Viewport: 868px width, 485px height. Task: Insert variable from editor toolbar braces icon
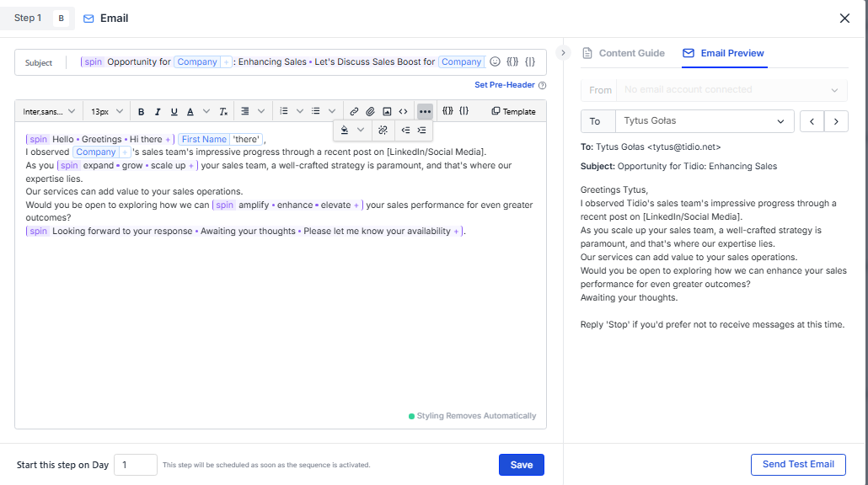(447, 110)
